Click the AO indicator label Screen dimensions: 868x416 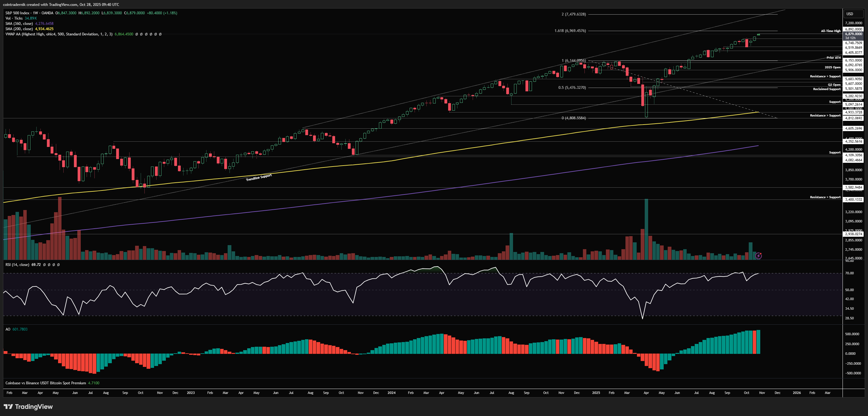click(x=8, y=329)
